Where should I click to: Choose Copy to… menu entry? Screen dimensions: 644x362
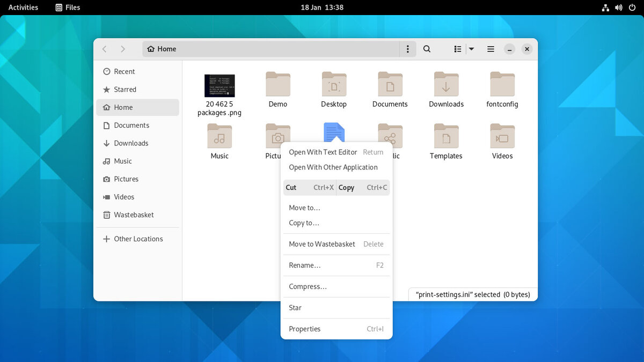[x=336, y=223]
